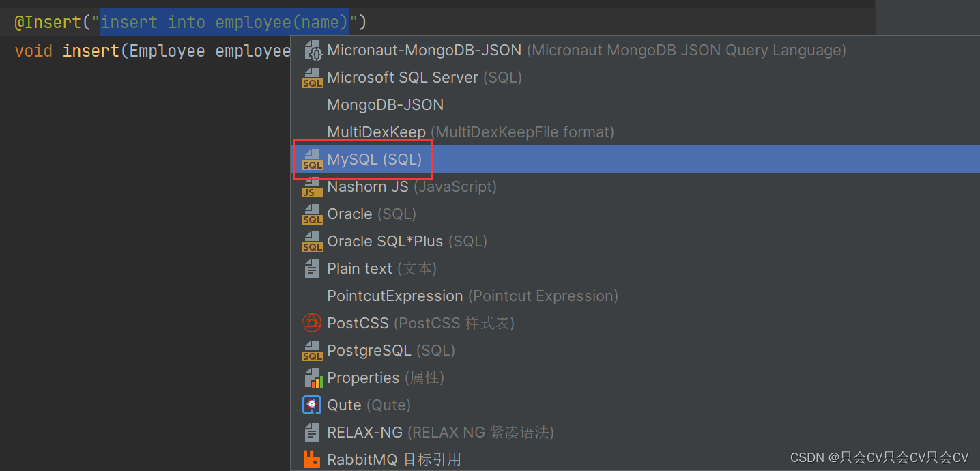
Task: Select Plain text in the injection list
Action: (x=360, y=268)
